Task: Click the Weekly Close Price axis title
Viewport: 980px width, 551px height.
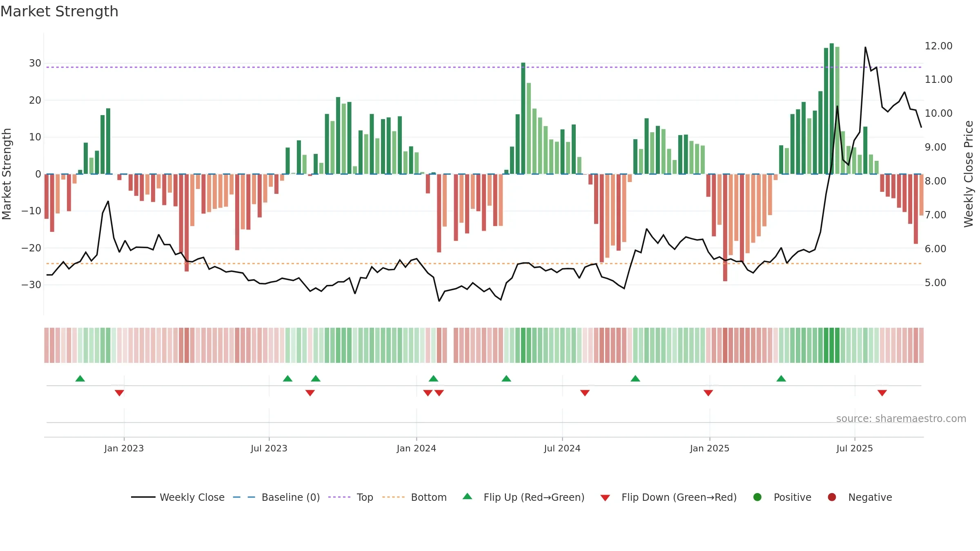Action: pos(969,174)
